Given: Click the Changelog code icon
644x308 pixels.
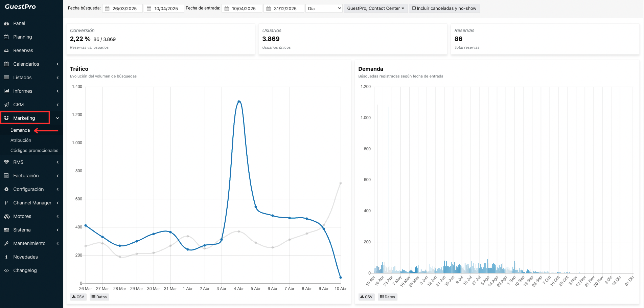Looking at the screenshot, I should point(6,270).
